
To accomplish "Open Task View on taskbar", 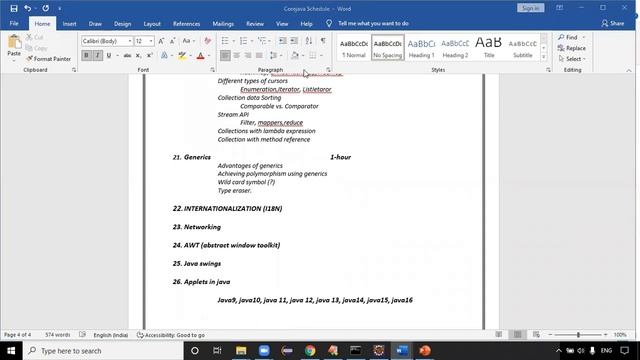I will tap(217, 351).
